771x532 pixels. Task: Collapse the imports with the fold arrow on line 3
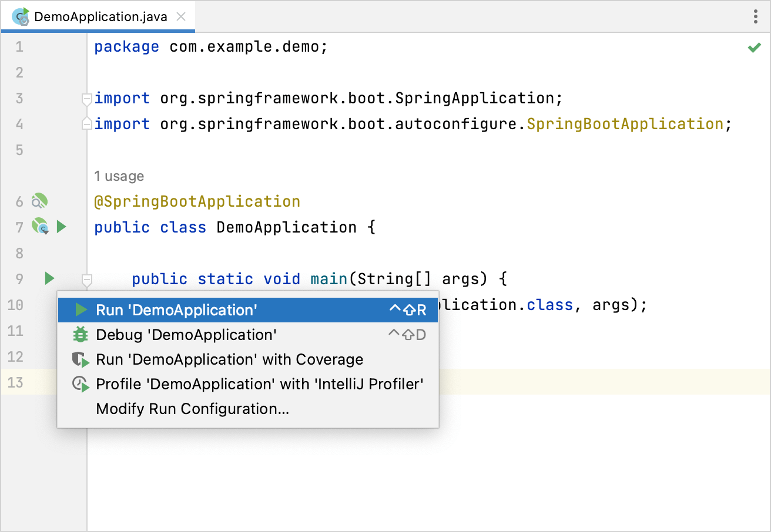[86, 100]
